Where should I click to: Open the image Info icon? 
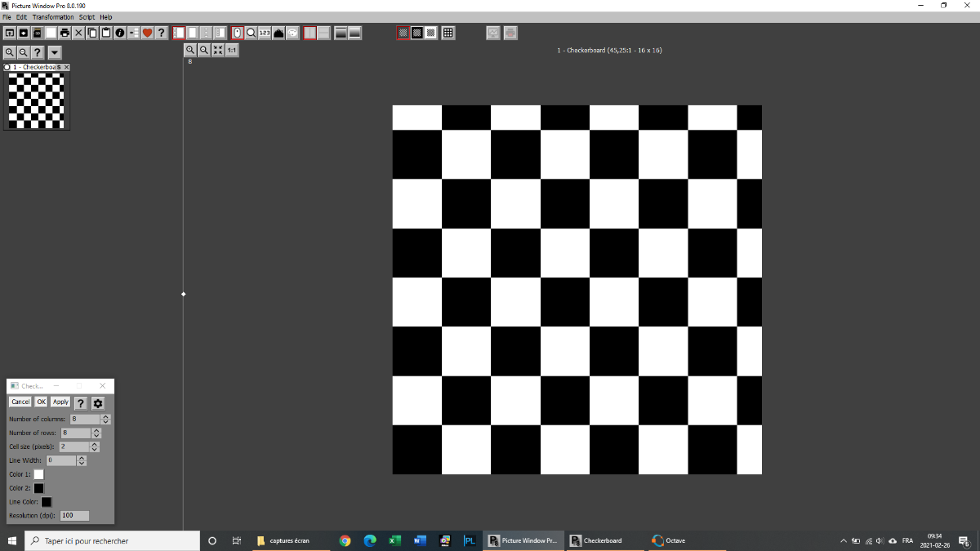click(118, 33)
